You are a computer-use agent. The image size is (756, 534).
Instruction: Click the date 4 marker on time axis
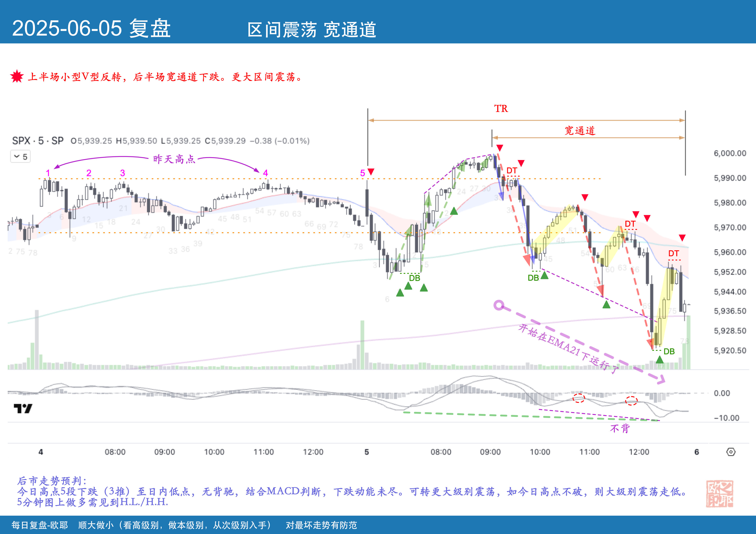tap(41, 452)
